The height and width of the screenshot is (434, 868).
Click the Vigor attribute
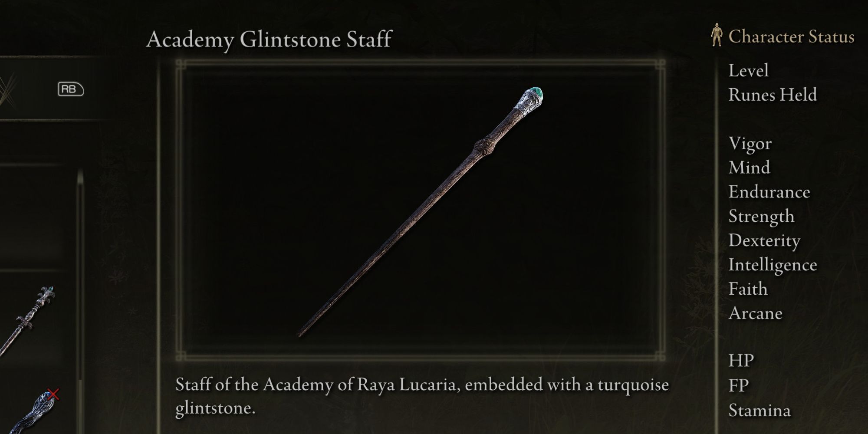click(750, 144)
